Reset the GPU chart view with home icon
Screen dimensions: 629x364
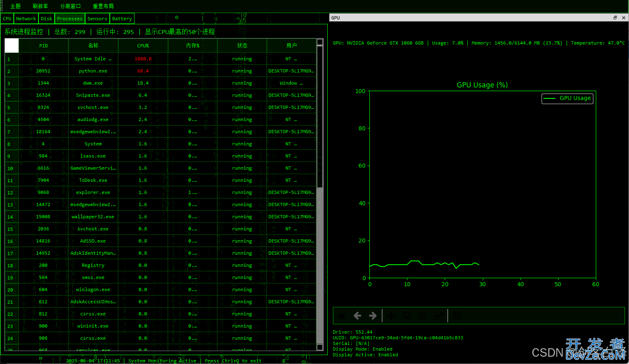click(341, 316)
